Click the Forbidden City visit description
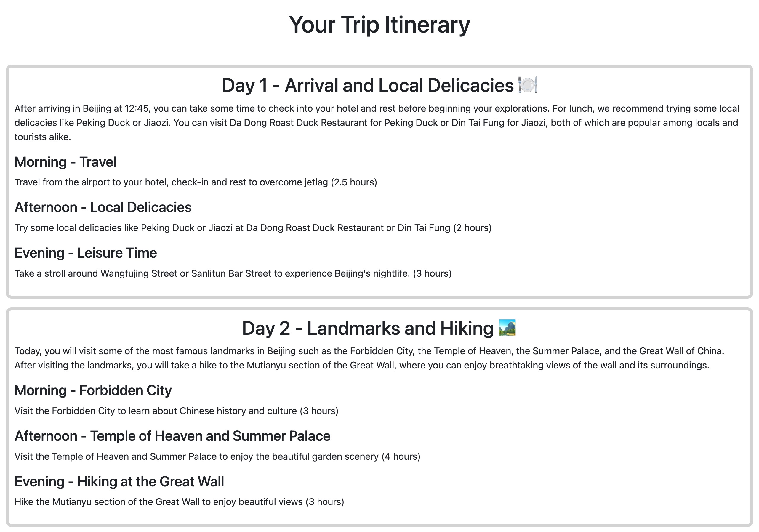 176,411
